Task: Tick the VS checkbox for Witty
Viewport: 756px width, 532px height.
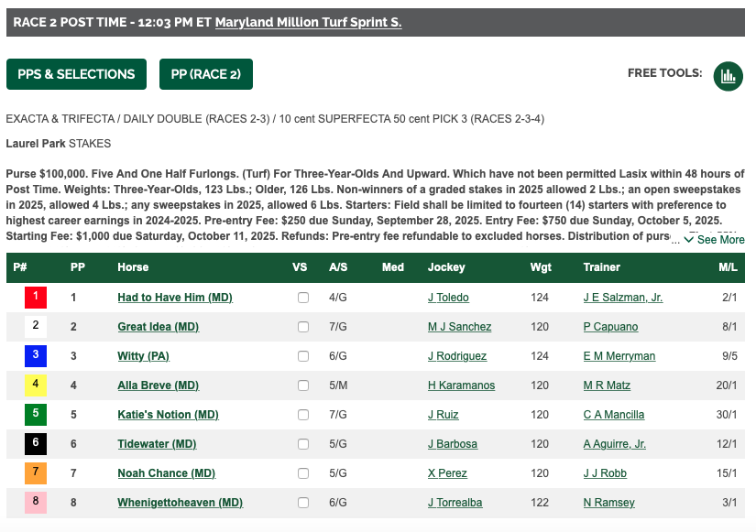Action: click(x=303, y=356)
